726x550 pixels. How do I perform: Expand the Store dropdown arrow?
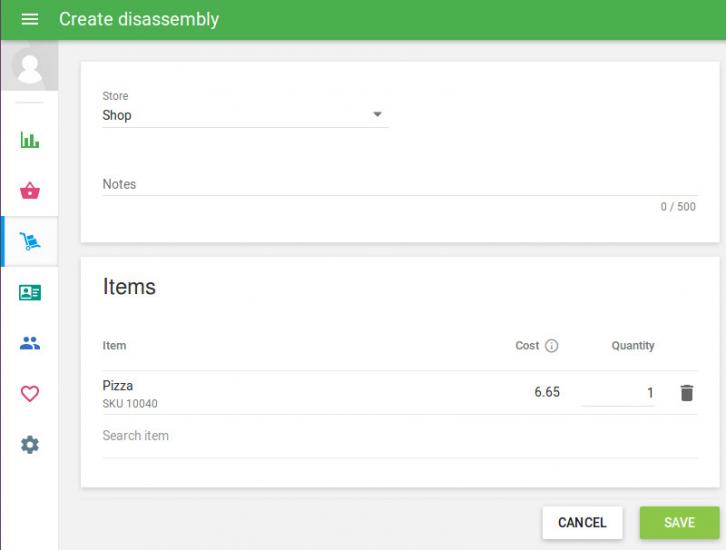click(x=377, y=115)
